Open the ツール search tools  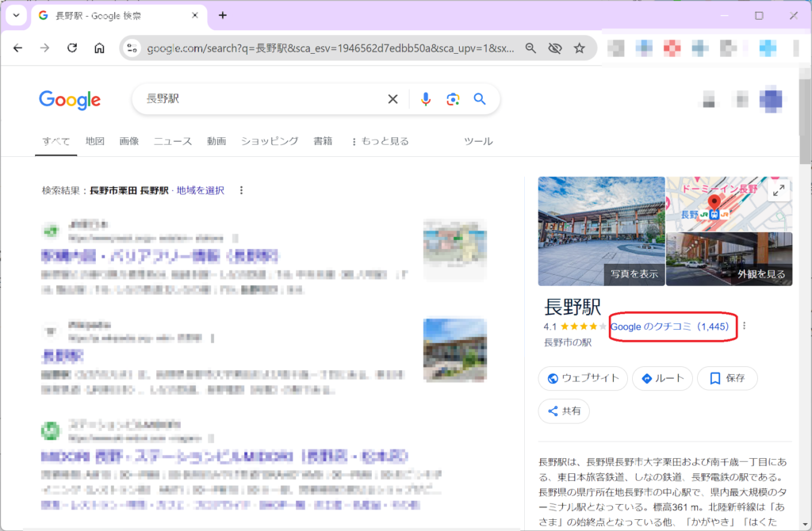(478, 141)
